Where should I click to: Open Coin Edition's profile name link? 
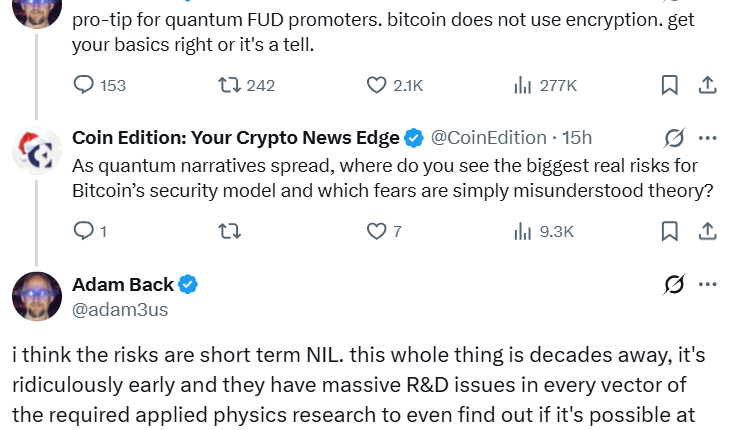click(236, 138)
